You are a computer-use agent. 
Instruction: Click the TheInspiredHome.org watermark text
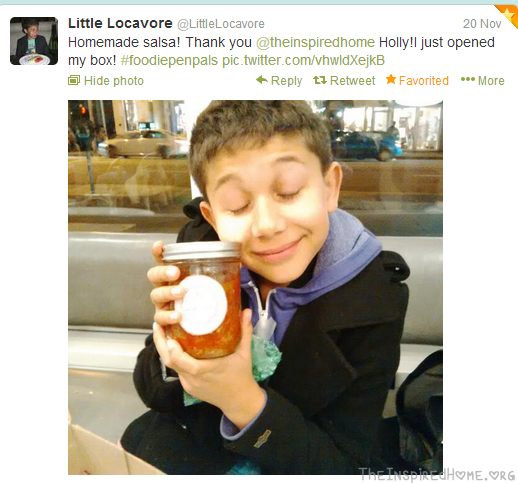437,474
